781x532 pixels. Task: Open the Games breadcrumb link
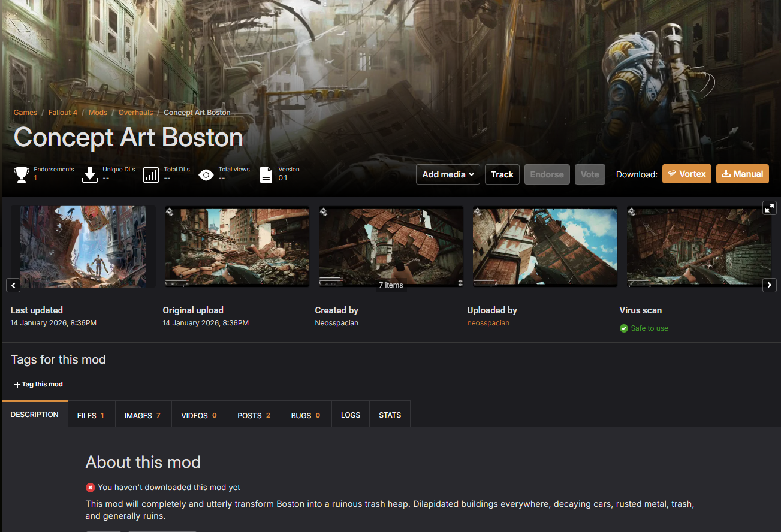(x=26, y=113)
